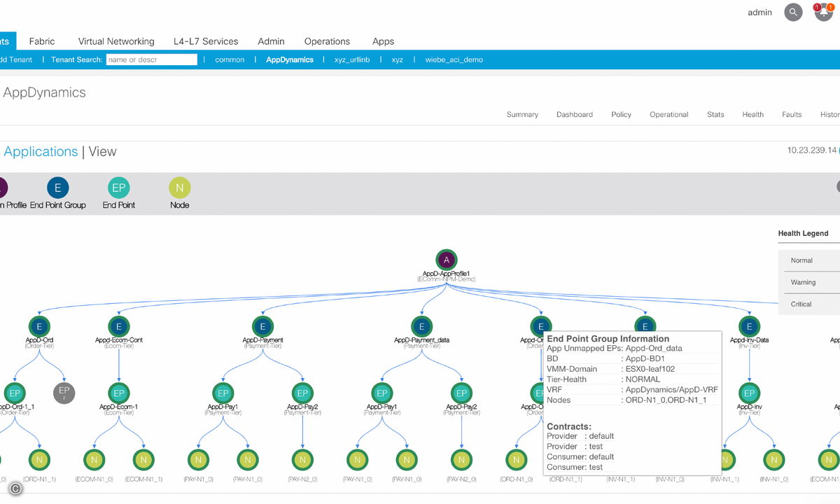The image size is (840, 504).
Task: Click the ORD-N1_1 node icon
Action: pos(39,460)
